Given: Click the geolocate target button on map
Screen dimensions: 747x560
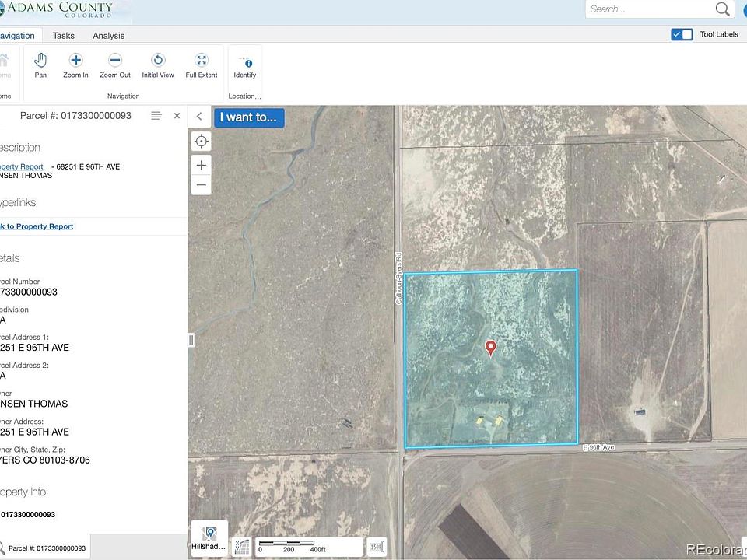Looking at the screenshot, I should pyautogui.click(x=202, y=141).
